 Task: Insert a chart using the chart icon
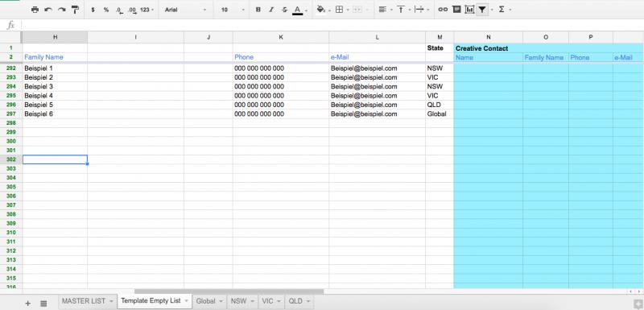[469, 10]
